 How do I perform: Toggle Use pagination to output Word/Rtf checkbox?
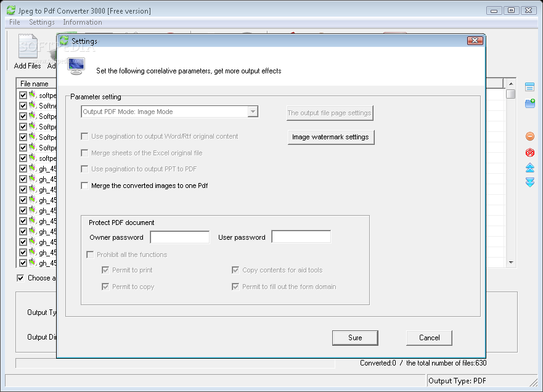pyautogui.click(x=84, y=136)
